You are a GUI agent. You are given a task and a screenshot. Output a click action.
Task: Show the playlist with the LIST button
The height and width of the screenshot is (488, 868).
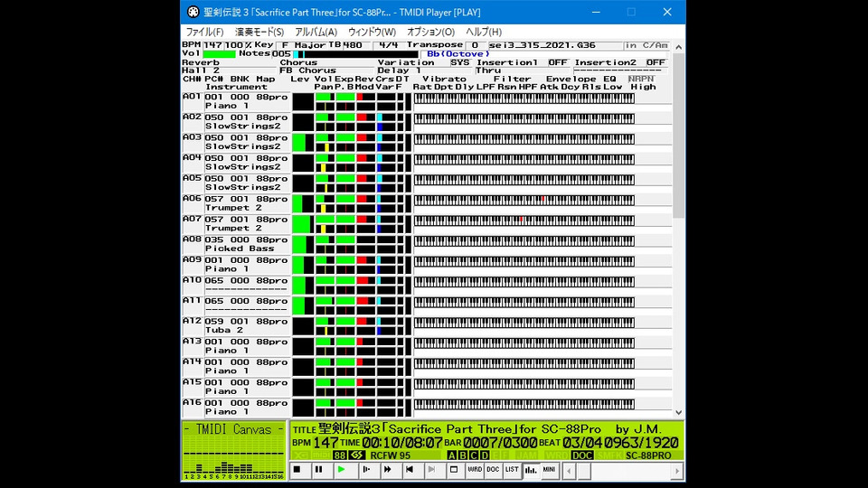[512, 470]
